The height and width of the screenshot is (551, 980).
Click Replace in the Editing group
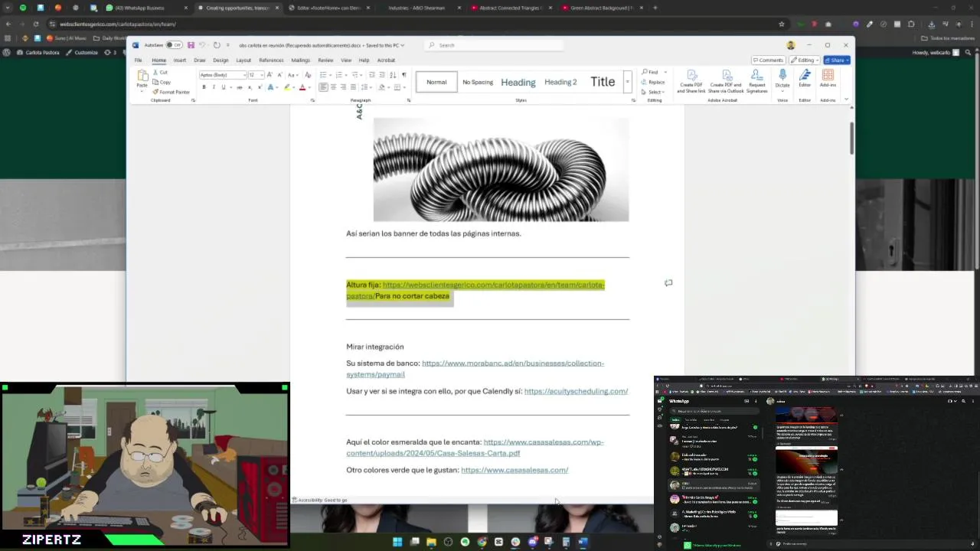(653, 82)
